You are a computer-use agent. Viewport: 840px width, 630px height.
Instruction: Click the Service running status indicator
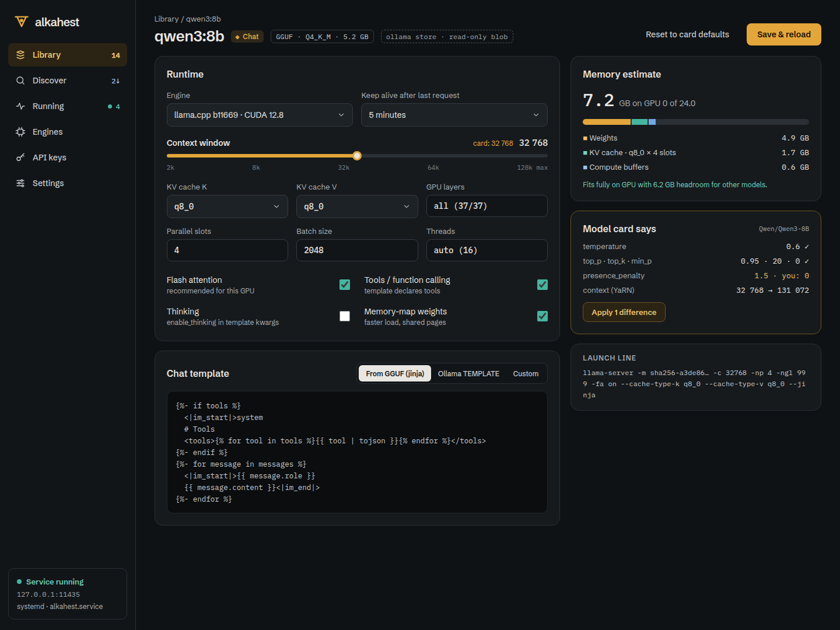point(51,582)
